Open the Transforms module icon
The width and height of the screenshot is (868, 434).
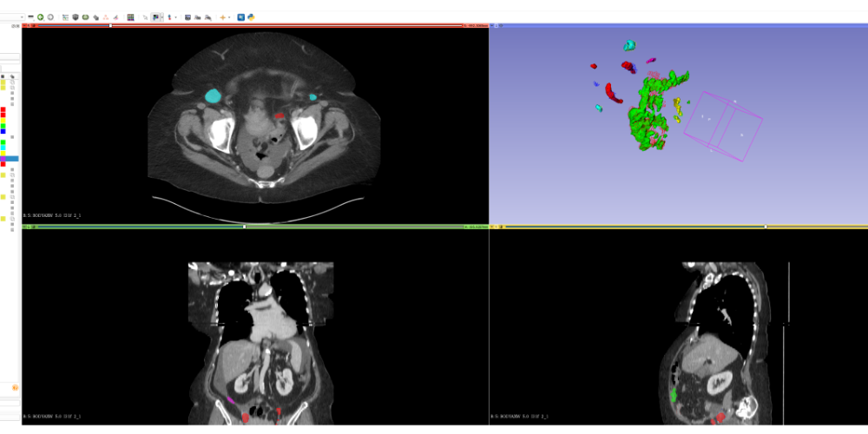(95, 17)
